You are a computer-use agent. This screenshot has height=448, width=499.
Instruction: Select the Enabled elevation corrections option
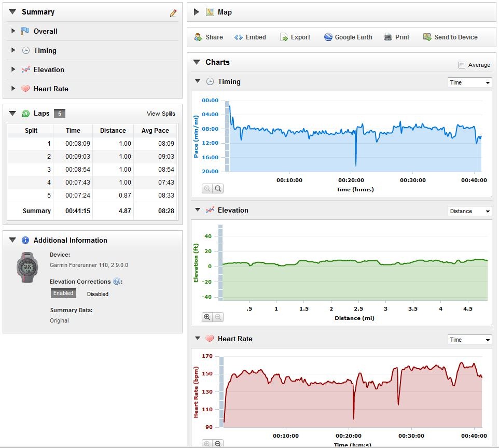[x=63, y=293]
